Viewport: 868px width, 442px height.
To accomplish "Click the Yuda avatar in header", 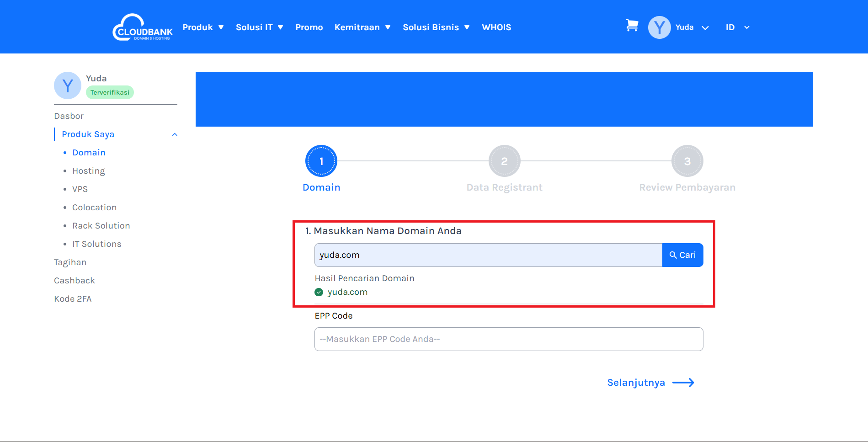I will click(659, 27).
